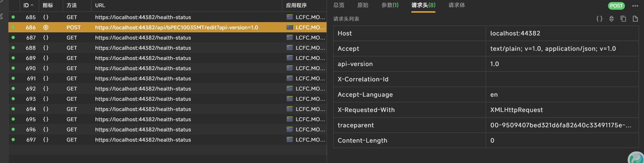This screenshot has height=163, width=644.
Task: Select the POST edit request row 686
Action: 176,27
